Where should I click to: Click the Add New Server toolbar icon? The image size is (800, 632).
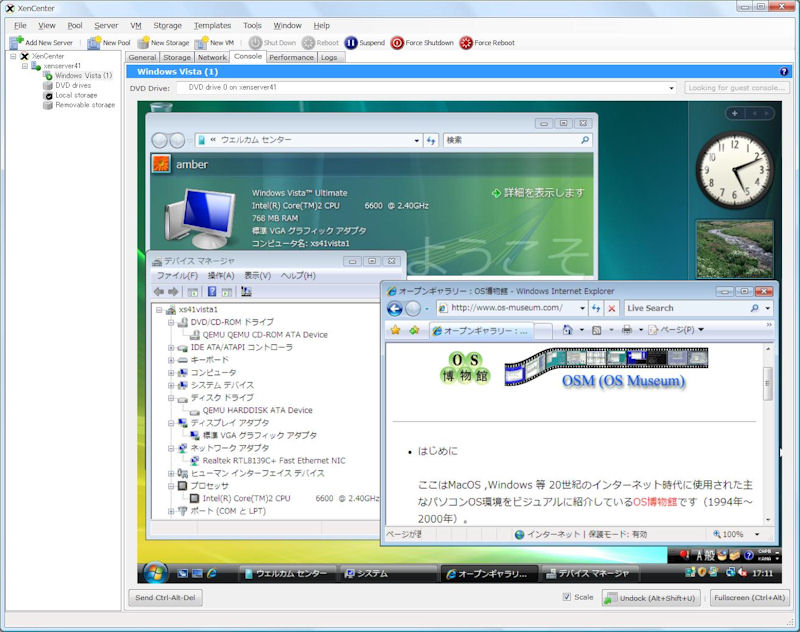pyautogui.click(x=16, y=42)
